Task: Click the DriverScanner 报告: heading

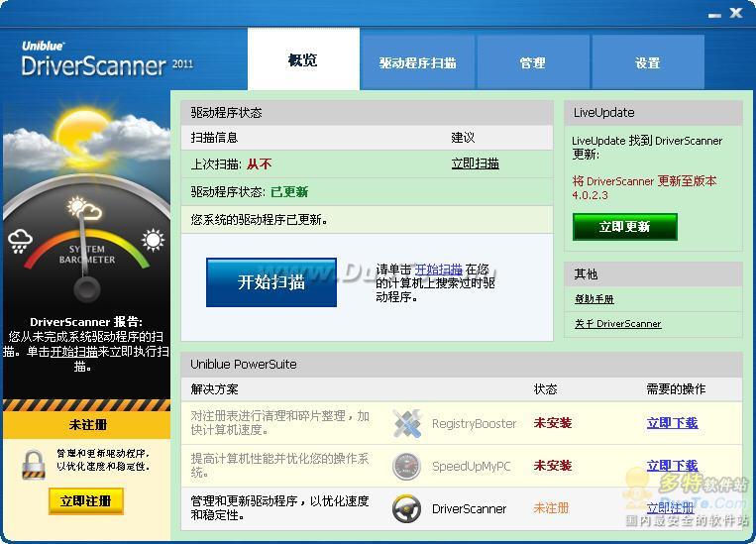Action: coord(86,322)
